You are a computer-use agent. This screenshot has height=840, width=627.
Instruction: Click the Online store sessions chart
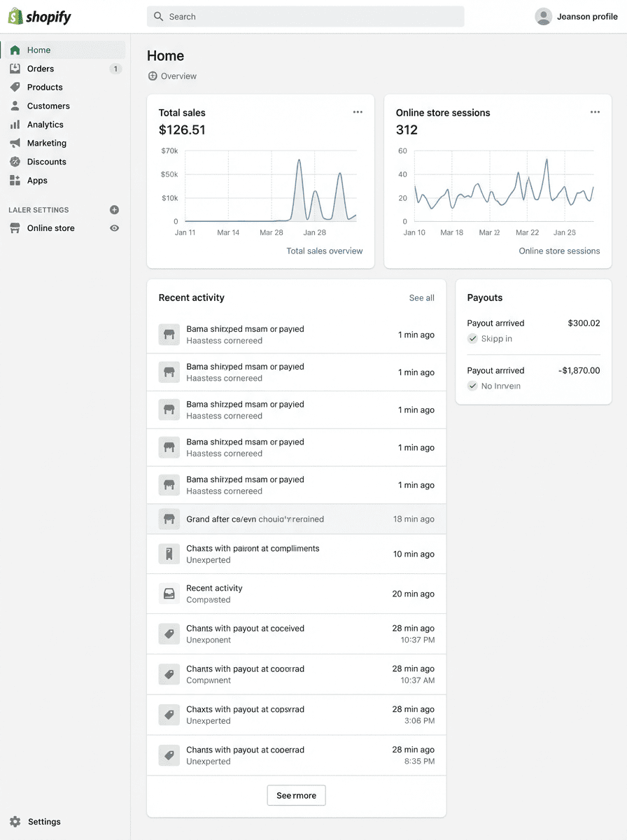(504, 186)
